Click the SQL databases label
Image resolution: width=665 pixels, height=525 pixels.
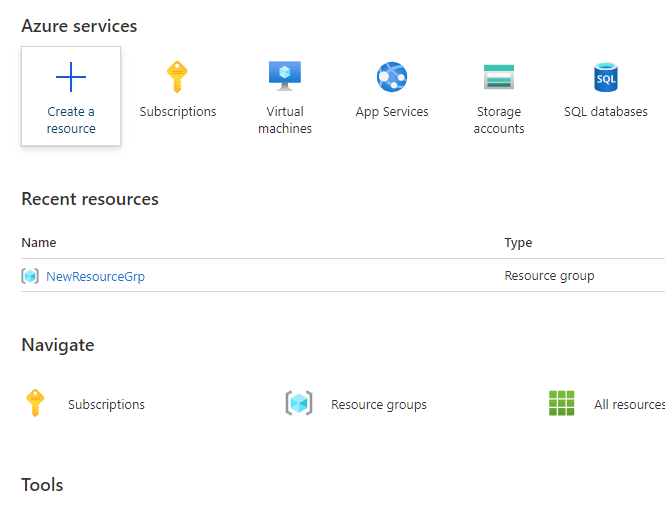click(x=606, y=112)
